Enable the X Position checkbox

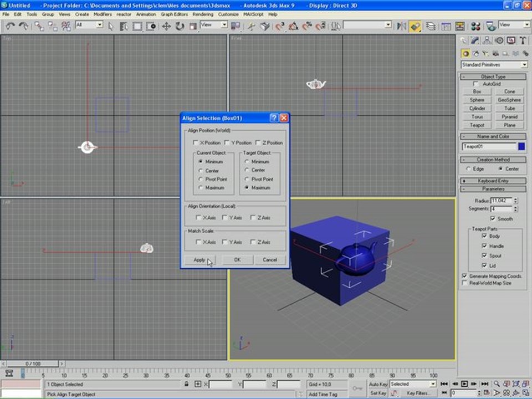pos(196,143)
